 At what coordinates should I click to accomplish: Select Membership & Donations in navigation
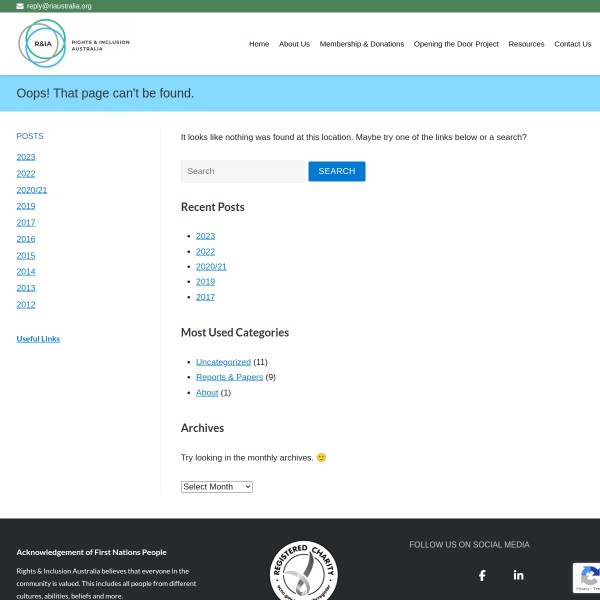tap(362, 44)
